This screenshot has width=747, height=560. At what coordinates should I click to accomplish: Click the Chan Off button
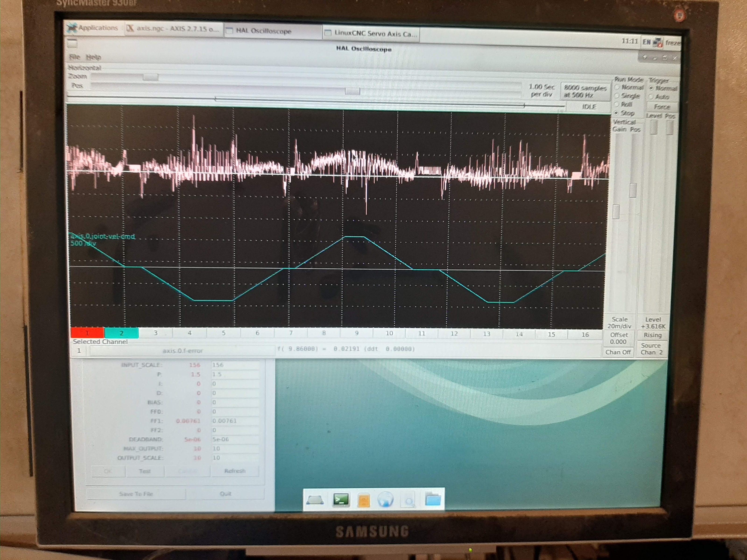tap(618, 352)
